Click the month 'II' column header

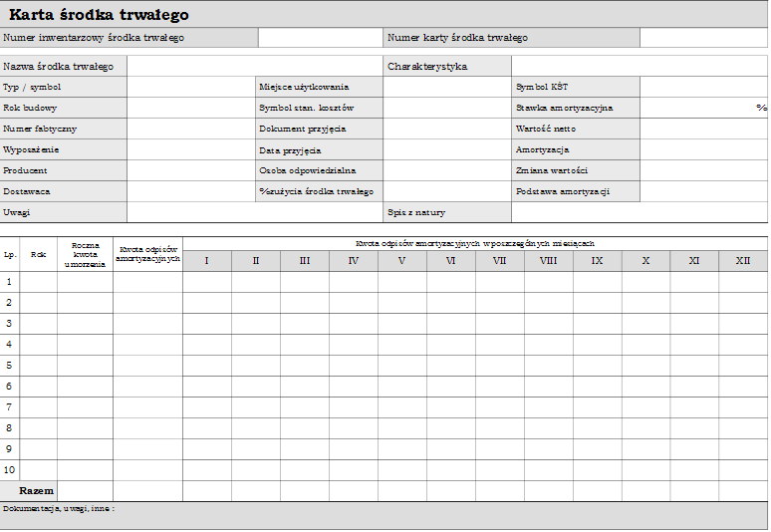[256, 261]
